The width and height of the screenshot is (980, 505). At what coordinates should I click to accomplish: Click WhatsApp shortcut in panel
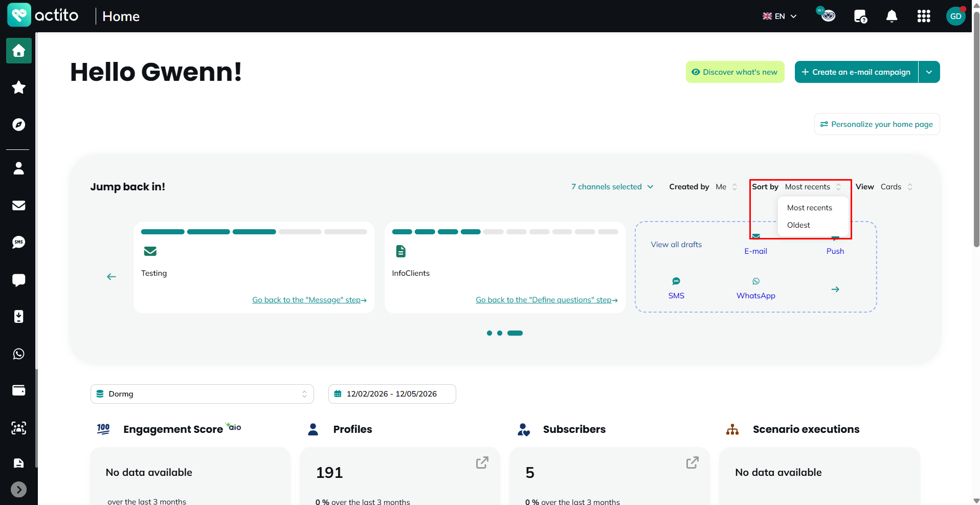pos(756,289)
